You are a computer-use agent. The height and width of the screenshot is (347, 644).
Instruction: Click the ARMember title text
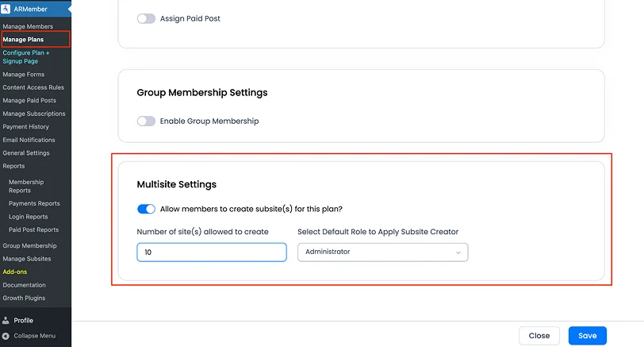(x=30, y=9)
